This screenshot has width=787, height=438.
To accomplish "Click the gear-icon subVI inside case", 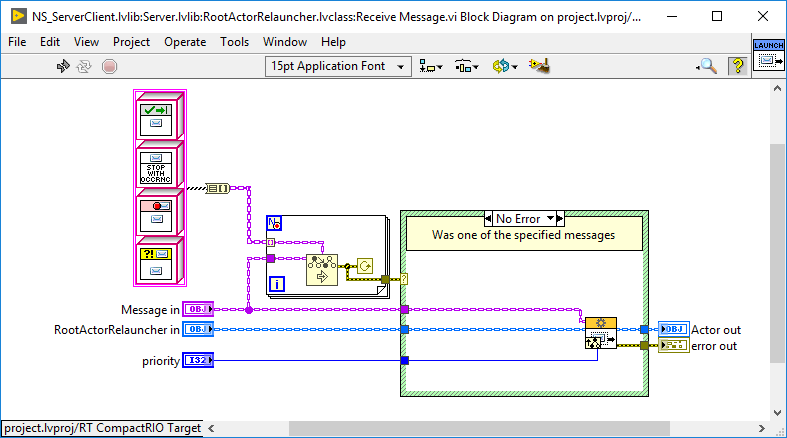I will 601,333.
